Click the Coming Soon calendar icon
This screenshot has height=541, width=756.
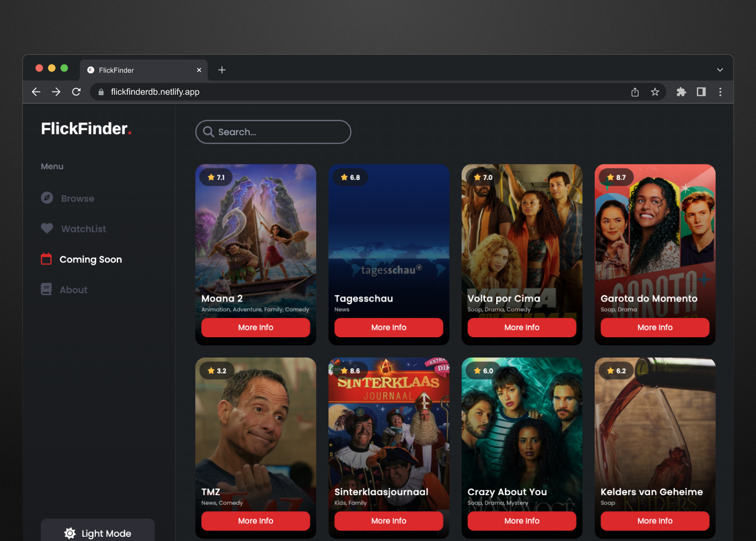click(x=46, y=259)
